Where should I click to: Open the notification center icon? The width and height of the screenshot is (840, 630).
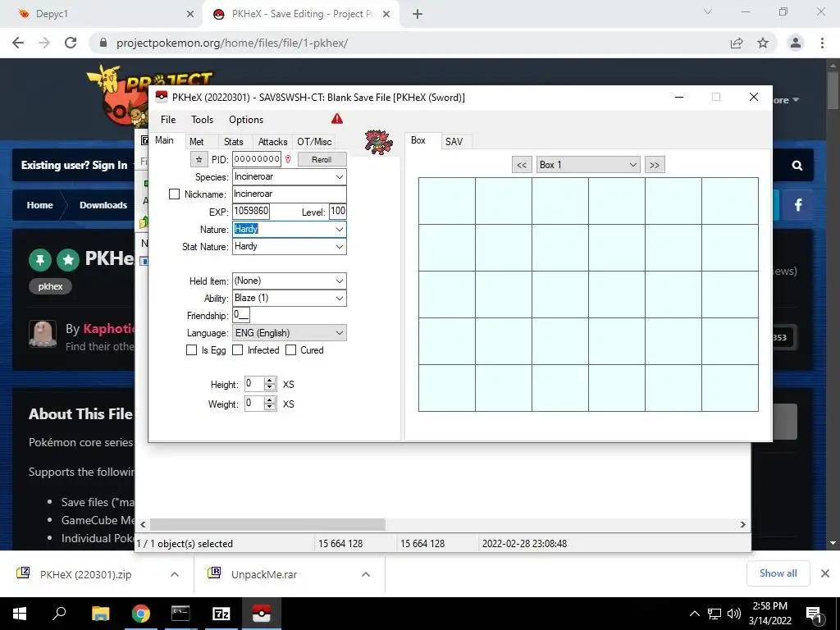[x=815, y=614]
